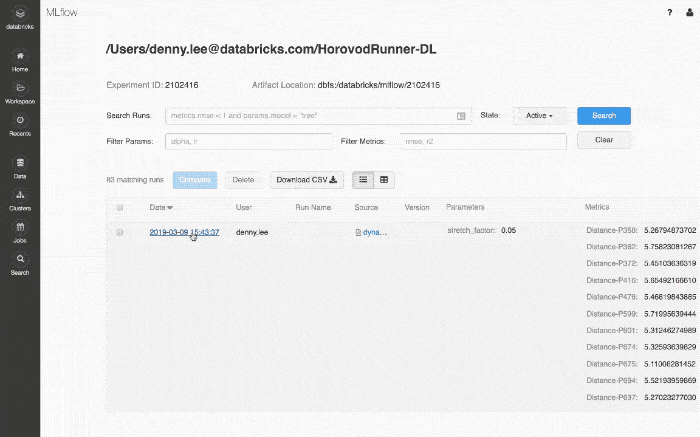This screenshot has width=700, height=437.
Task: Select all runs with header checkbox
Action: [120, 208]
